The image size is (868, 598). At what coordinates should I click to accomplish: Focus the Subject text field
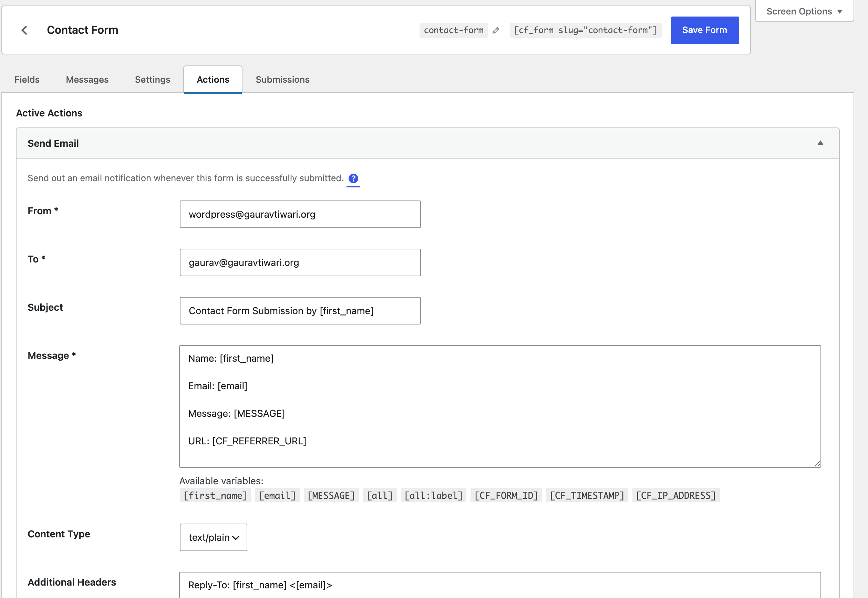(x=300, y=310)
